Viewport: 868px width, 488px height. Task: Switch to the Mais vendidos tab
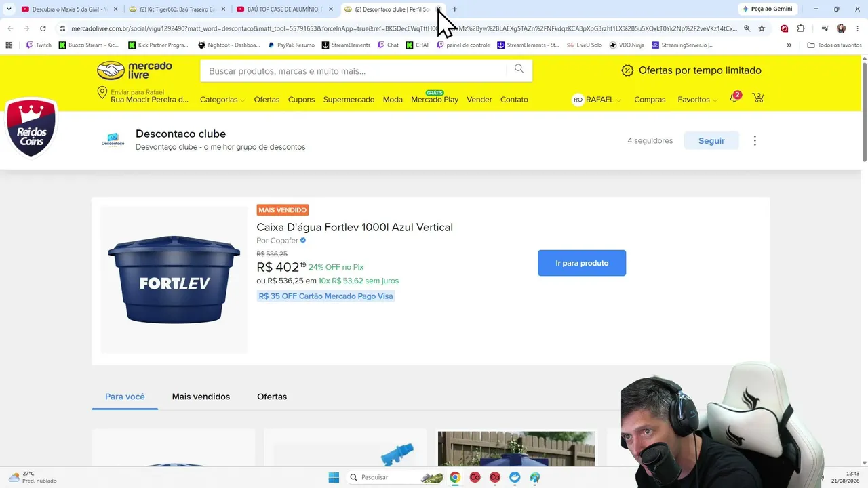[201, 396]
